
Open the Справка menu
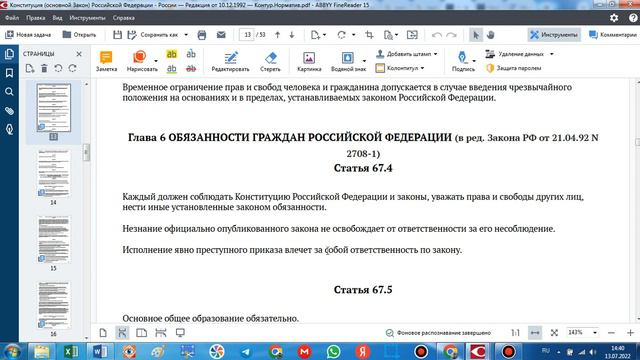click(x=124, y=18)
